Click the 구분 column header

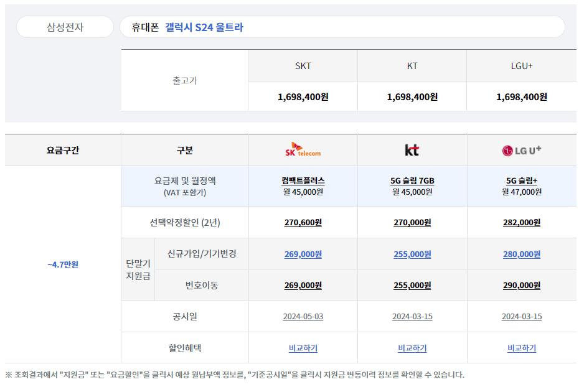click(185, 150)
